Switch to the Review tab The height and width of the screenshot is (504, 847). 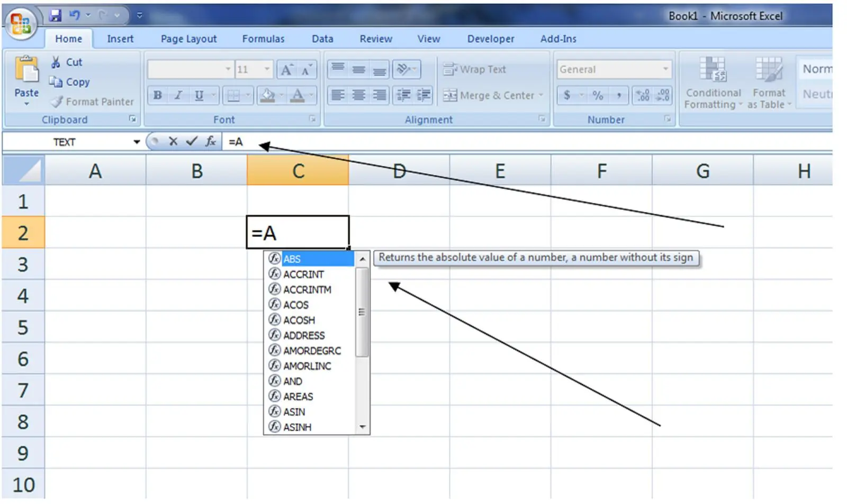coord(376,39)
